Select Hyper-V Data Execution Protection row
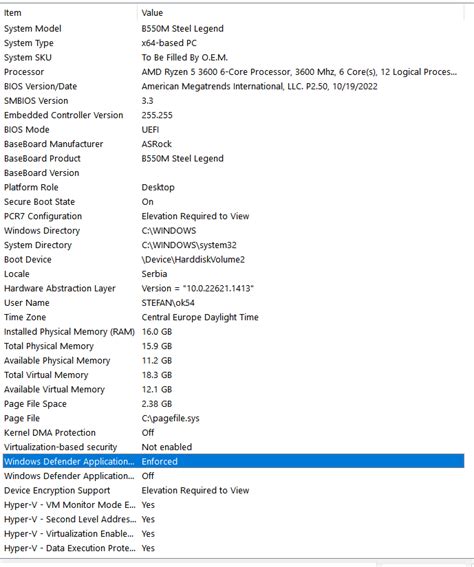474x567 pixels. [x=233, y=548]
